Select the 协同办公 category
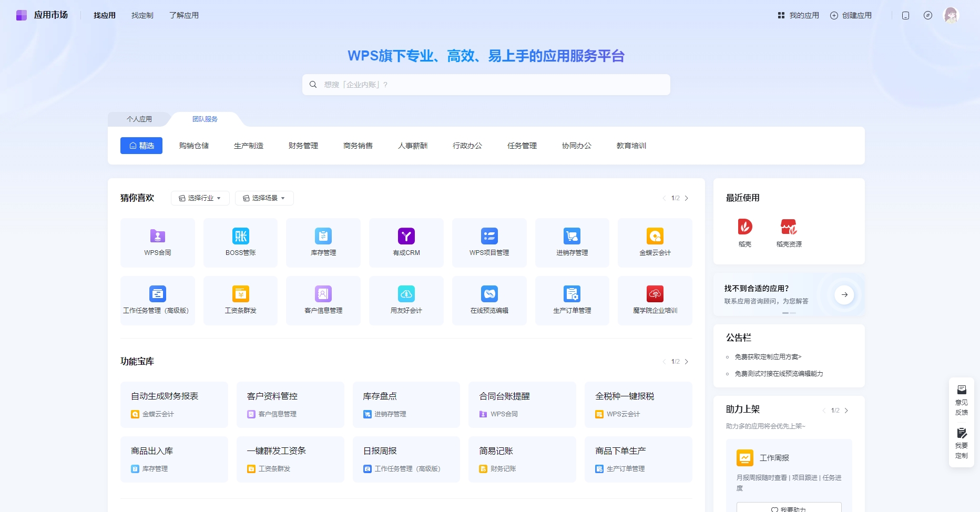980x512 pixels. pos(577,146)
